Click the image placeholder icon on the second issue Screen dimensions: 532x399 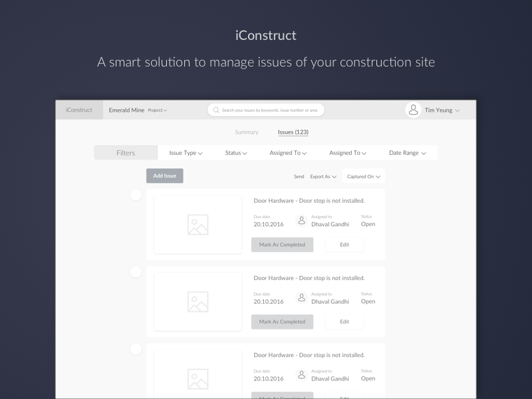click(x=197, y=301)
